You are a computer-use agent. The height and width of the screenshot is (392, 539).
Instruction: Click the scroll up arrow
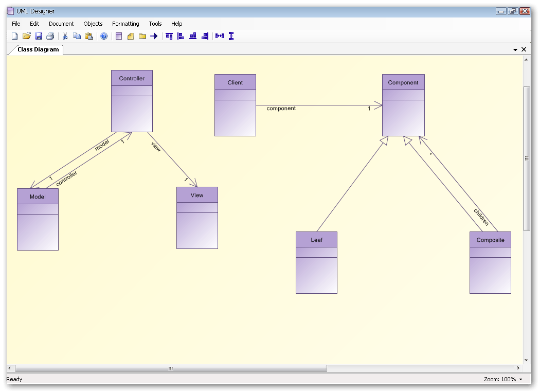526,60
